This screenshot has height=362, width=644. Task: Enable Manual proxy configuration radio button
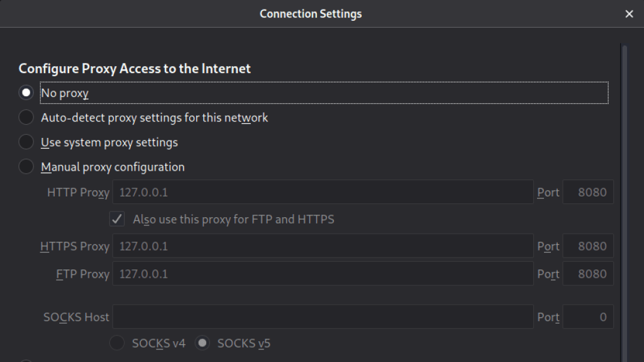26,167
